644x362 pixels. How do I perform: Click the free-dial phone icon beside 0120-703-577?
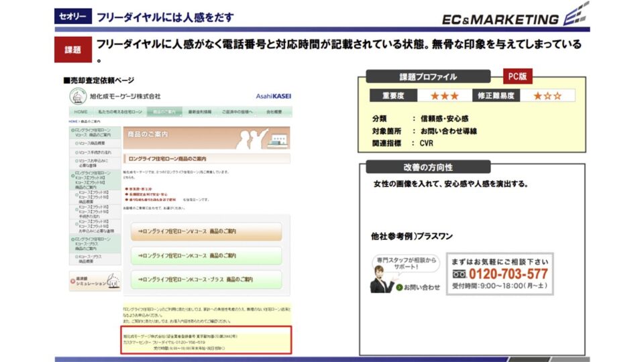coord(459,274)
